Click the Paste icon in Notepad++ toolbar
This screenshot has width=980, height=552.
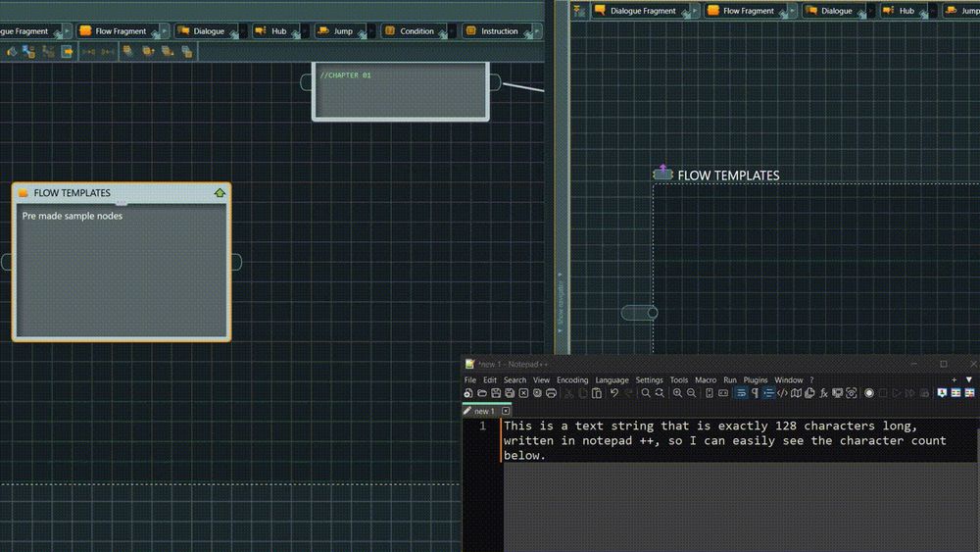[x=596, y=393]
